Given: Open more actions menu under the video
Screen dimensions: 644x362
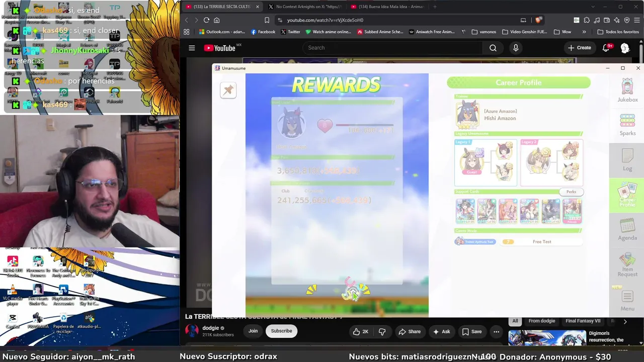Looking at the screenshot, I should 496,331.
